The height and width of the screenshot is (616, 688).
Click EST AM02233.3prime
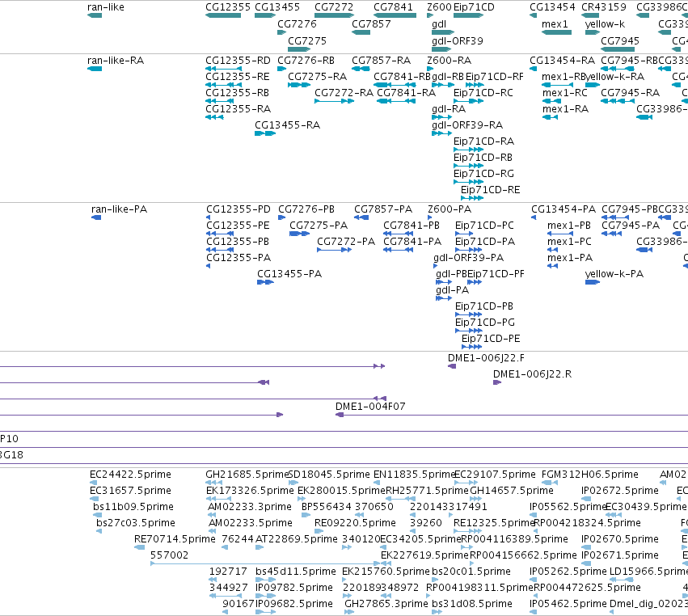[250, 507]
